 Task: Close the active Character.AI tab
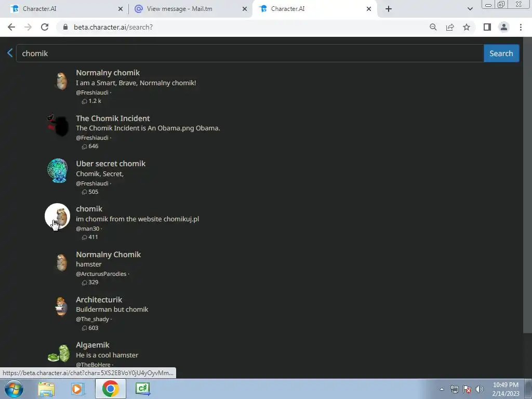[369, 9]
